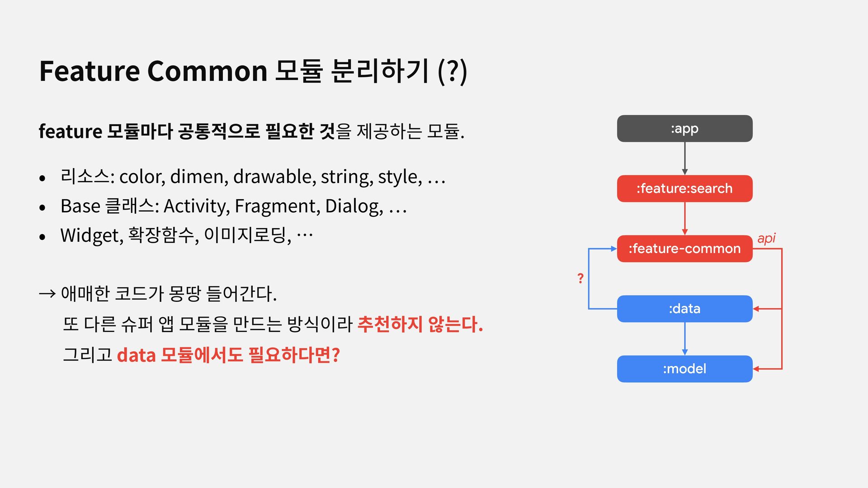Click arrowhead between :app and :feature:search
Viewport: 868px width, 488px height.
685,172
